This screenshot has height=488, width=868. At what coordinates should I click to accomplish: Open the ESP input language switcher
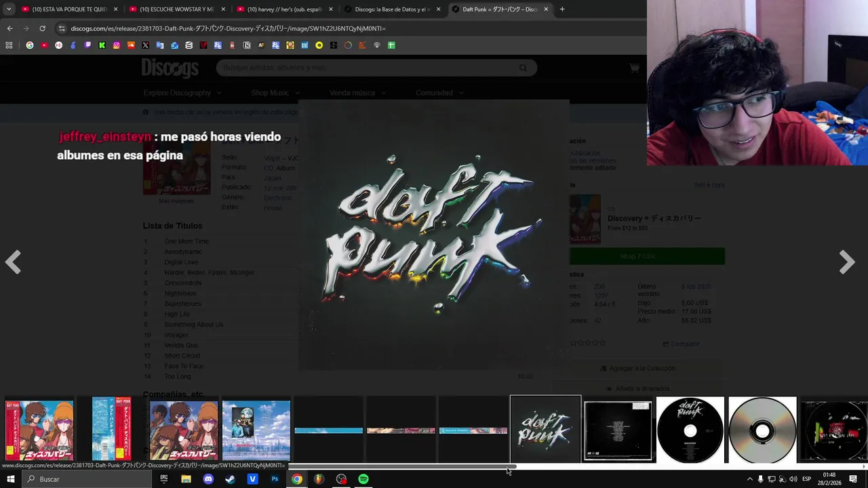806,479
